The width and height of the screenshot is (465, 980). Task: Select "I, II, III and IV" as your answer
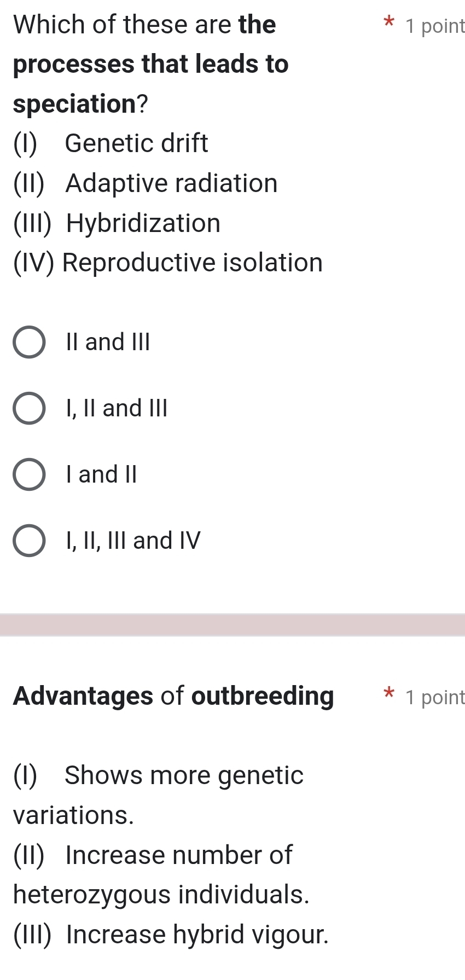click(131, 540)
